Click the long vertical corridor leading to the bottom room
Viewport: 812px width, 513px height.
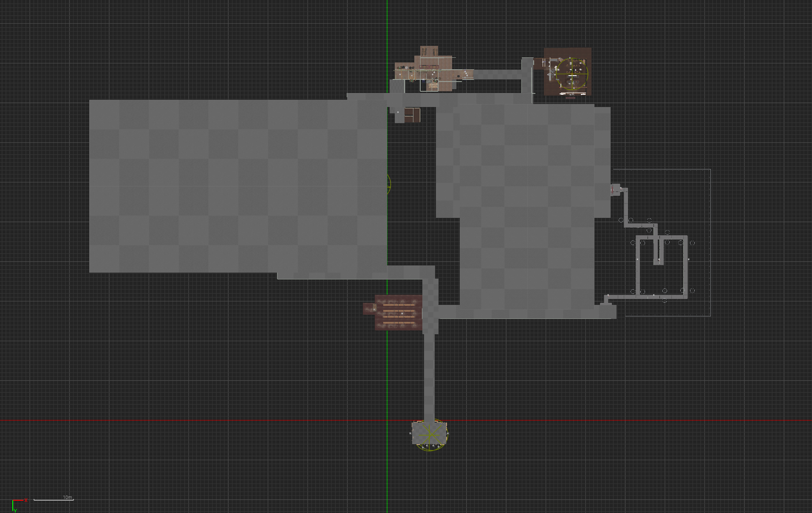pyautogui.click(x=429, y=374)
